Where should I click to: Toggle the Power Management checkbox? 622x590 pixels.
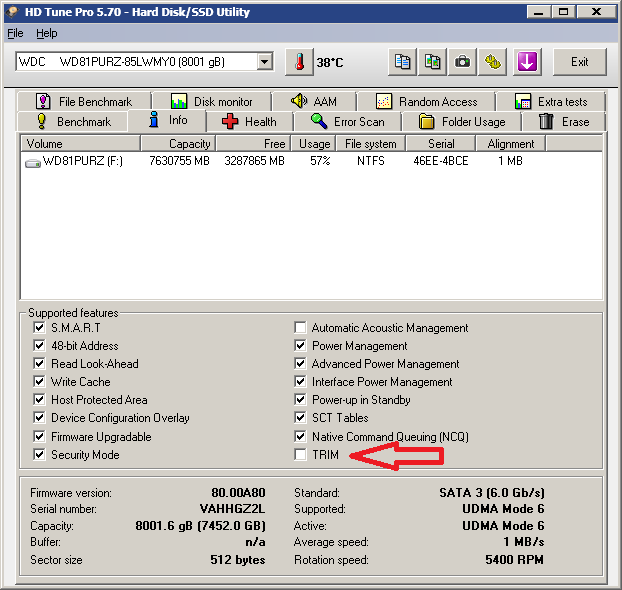[300, 346]
